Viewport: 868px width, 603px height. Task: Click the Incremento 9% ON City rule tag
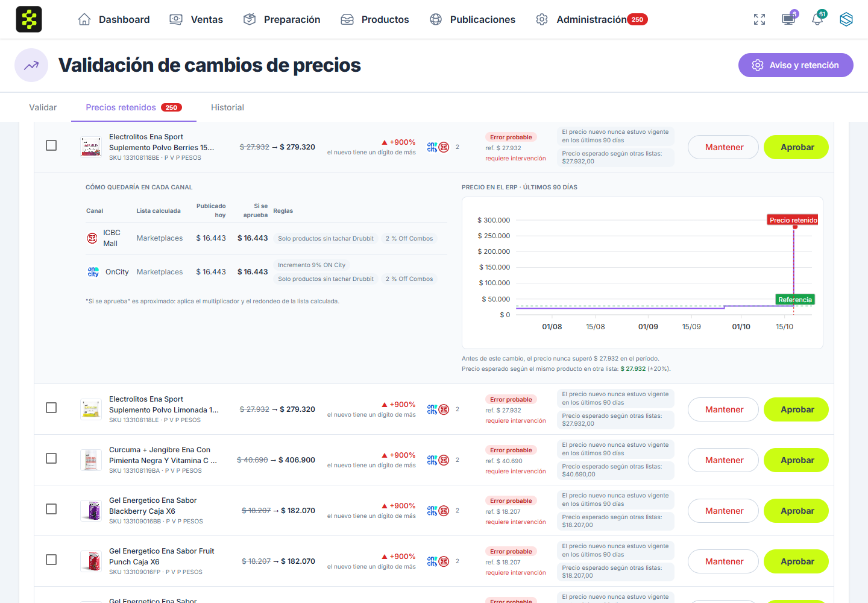click(312, 265)
